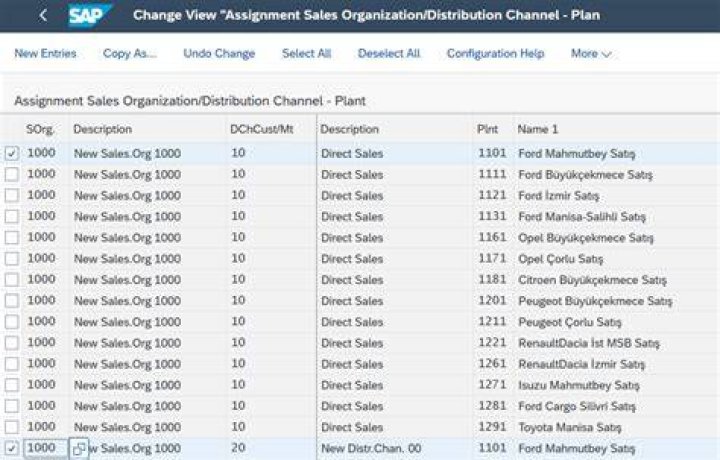Click the DChCust/Mt column header

pyautogui.click(x=261, y=129)
